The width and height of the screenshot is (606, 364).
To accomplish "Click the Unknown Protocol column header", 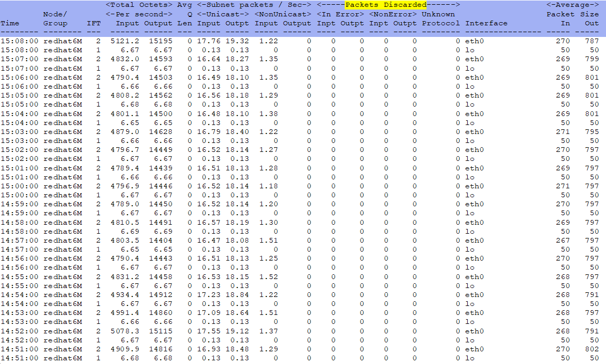I will (x=441, y=18).
